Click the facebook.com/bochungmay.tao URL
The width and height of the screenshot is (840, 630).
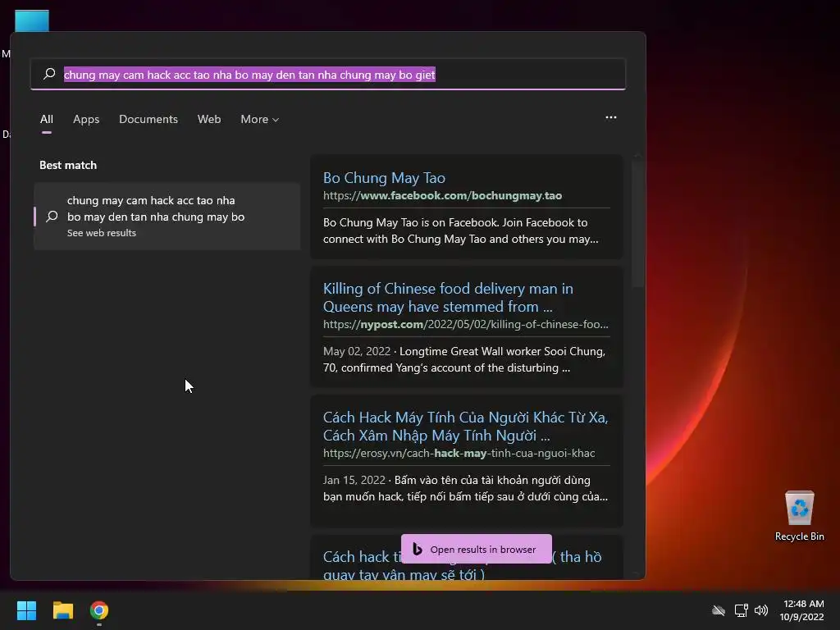click(x=442, y=195)
